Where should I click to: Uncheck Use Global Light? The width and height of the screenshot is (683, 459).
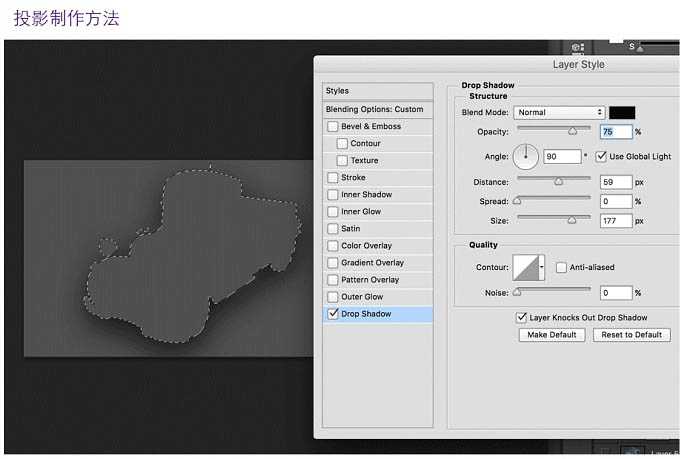601,156
